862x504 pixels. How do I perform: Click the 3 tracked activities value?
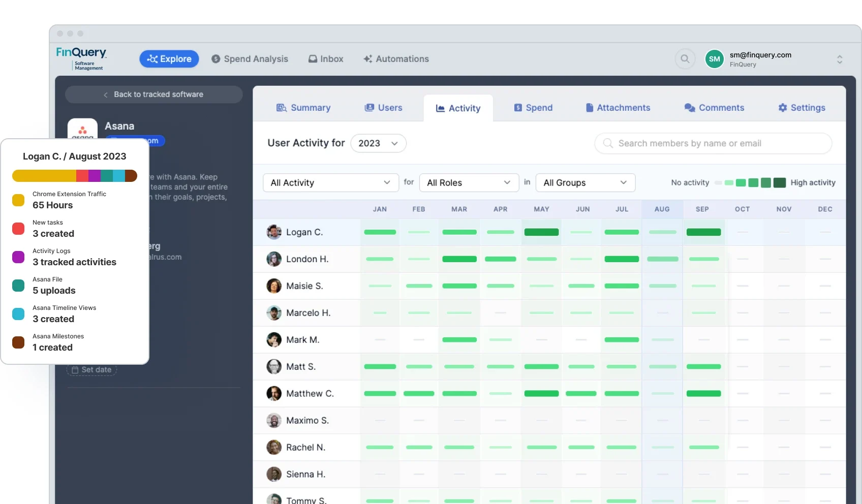pos(75,262)
